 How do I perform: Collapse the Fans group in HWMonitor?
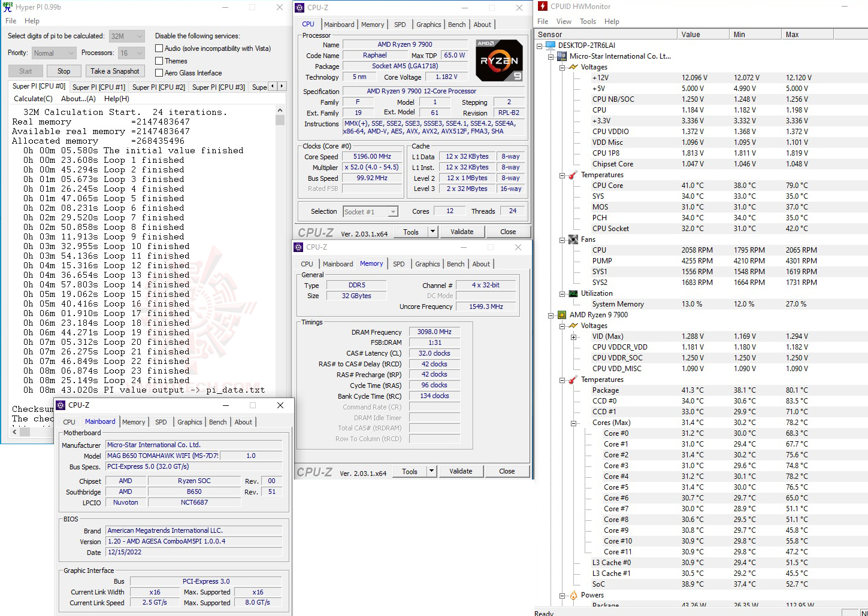click(x=562, y=239)
